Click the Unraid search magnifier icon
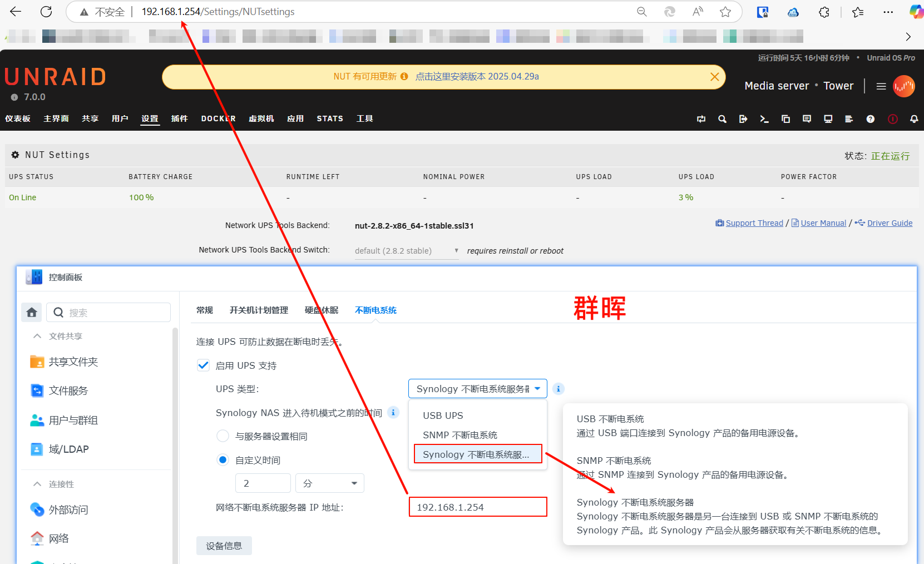The image size is (924, 564). [722, 119]
